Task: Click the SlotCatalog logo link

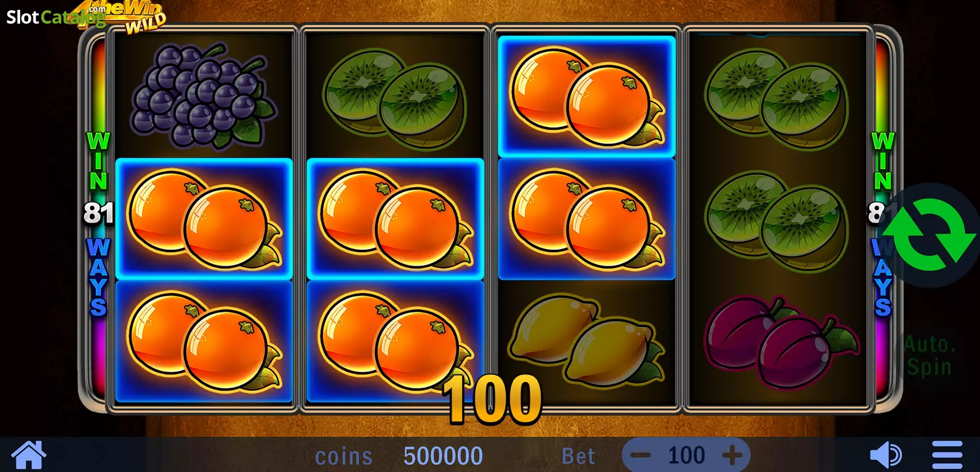Action: (x=56, y=17)
